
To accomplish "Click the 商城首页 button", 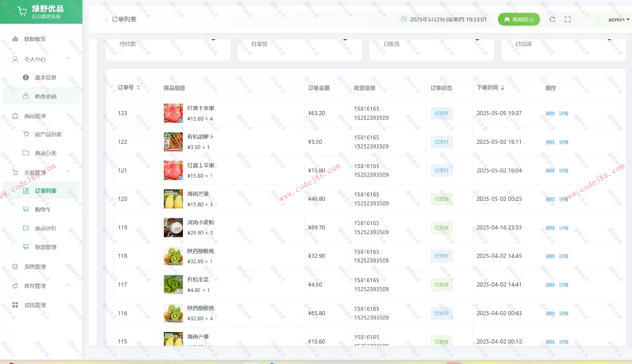I will point(519,19).
